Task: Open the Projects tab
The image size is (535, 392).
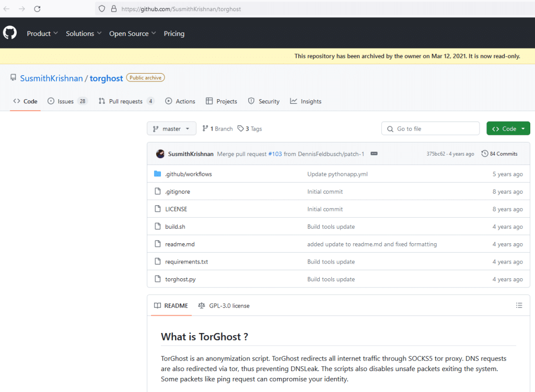Action: coord(222,101)
